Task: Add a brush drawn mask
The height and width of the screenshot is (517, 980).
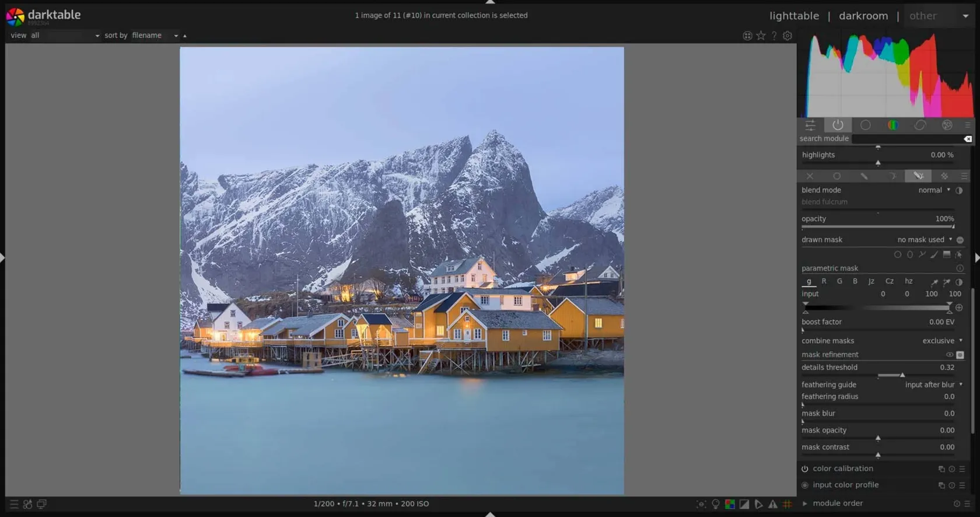Action: (934, 254)
